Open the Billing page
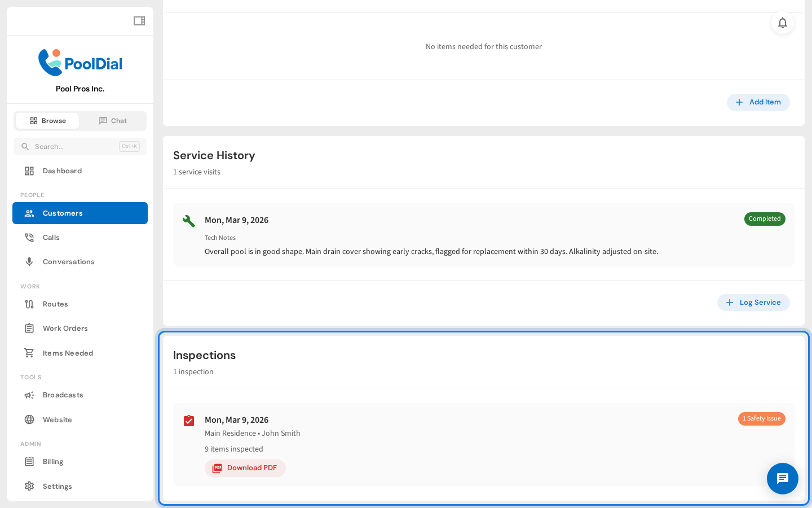Viewport: 812px width, 508px height. tap(54, 461)
